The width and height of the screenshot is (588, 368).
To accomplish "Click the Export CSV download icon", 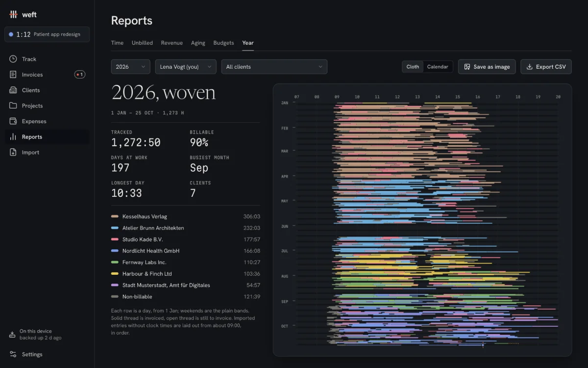I will tap(530, 67).
